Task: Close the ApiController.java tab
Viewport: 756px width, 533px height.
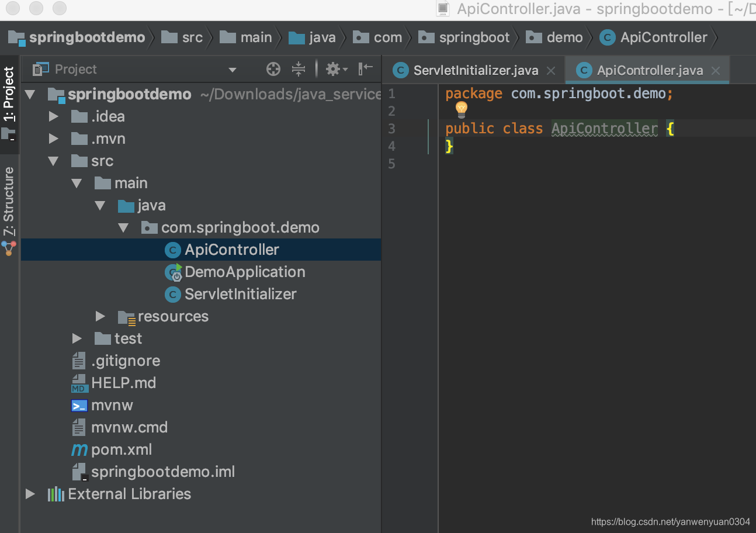Action: click(x=716, y=71)
